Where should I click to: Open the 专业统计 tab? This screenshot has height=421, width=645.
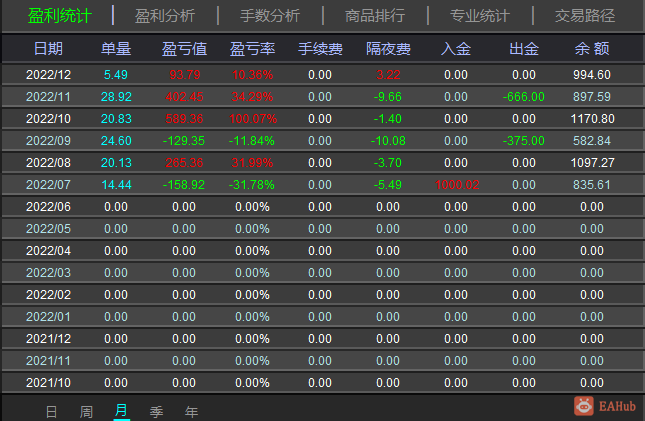pyautogui.click(x=480, y=16)
